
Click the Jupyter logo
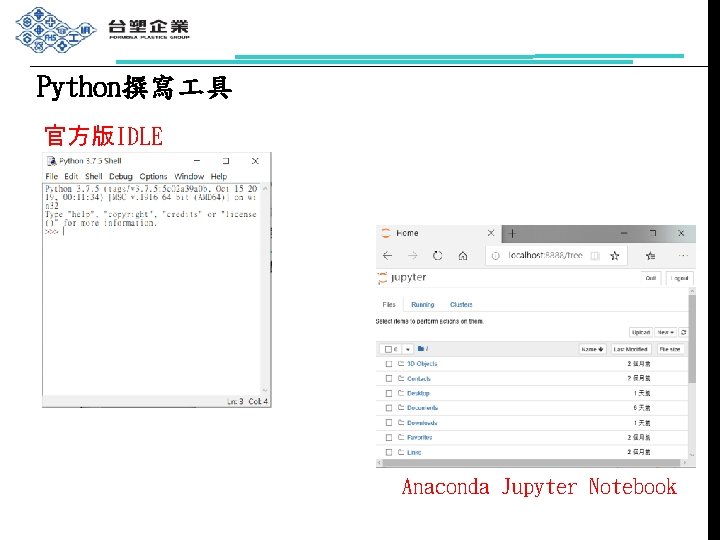coord(402,277)
